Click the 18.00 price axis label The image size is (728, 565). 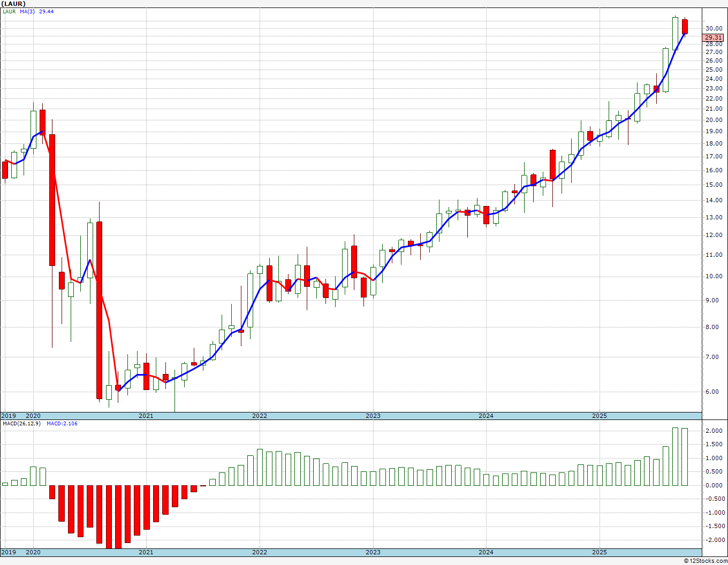[x=714, y=144]
